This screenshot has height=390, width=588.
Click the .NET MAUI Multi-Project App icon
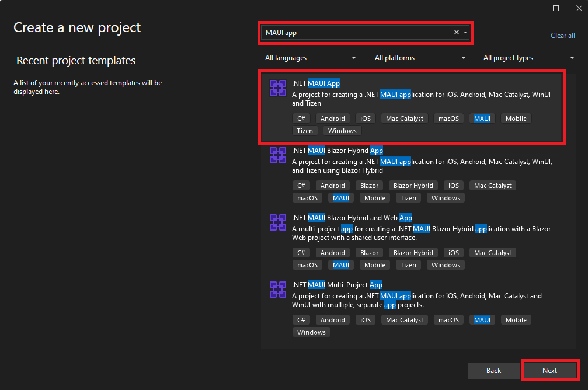pyautogui.click(x=277, y=290)
